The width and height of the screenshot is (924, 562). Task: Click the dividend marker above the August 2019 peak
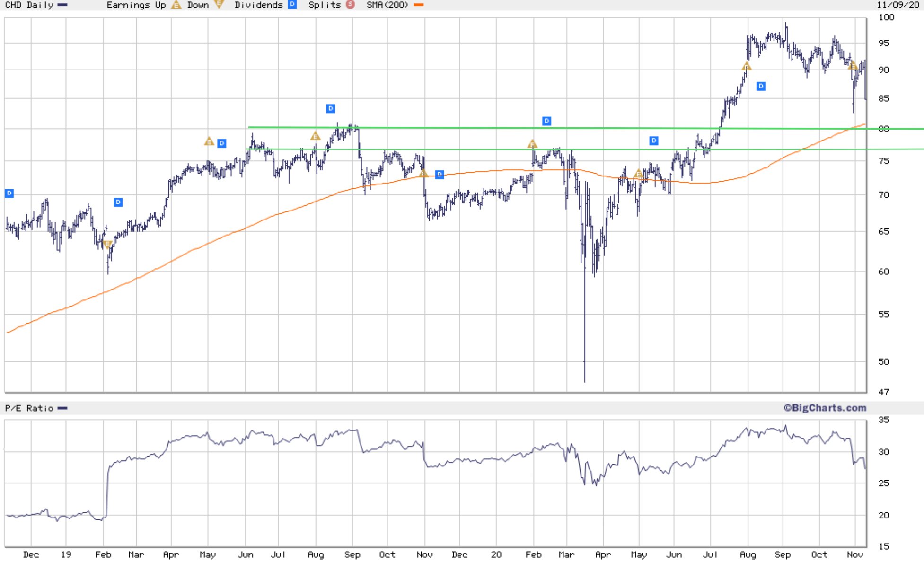(x=331, y=109)
